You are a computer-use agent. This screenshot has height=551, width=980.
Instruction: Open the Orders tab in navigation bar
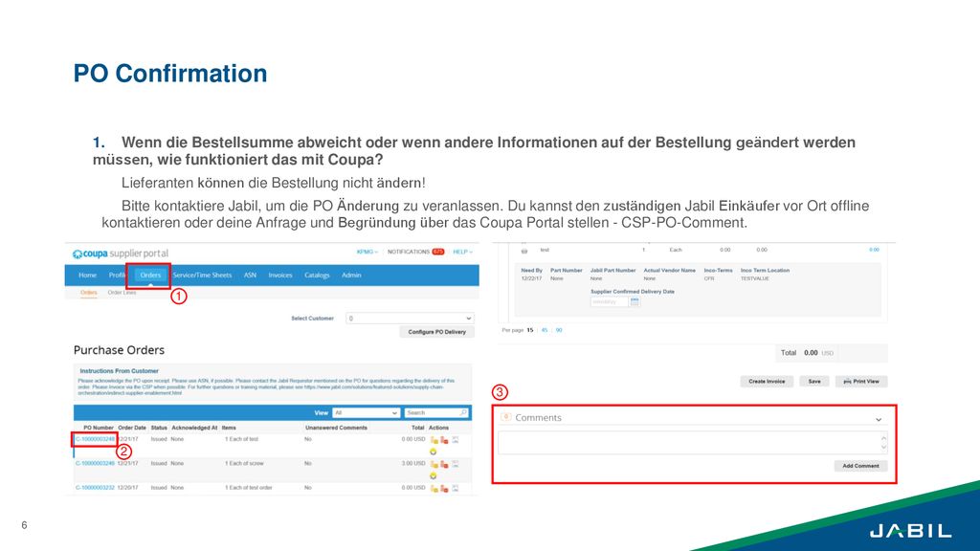click(x=150, y=275)
